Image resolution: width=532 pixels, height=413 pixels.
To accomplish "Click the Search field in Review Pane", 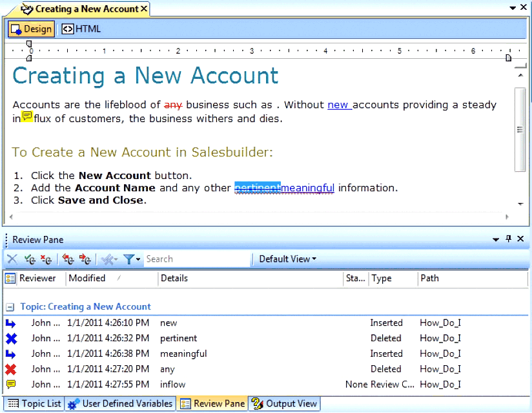I will click(196, 259).
